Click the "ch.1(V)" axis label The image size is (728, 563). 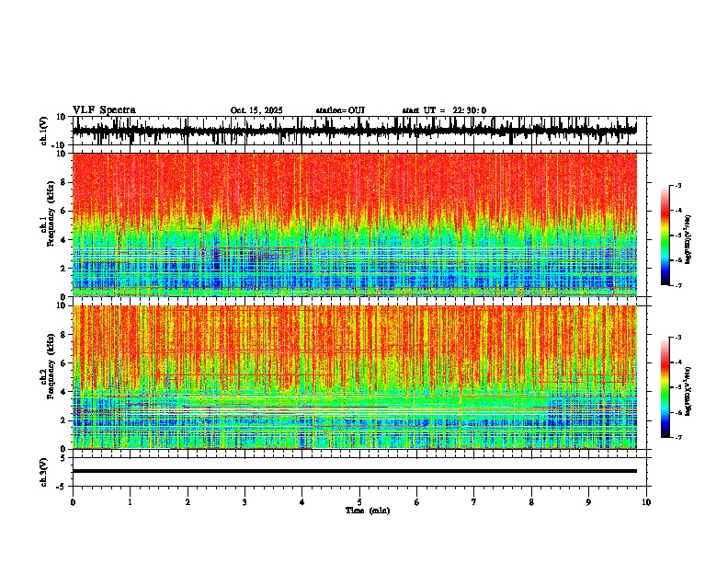[43, 131]
